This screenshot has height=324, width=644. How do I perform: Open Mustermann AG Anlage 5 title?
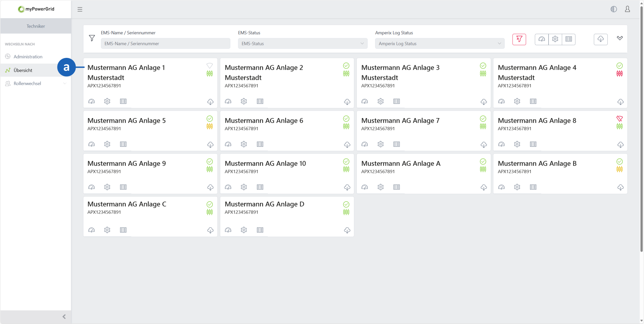(126, 120)
